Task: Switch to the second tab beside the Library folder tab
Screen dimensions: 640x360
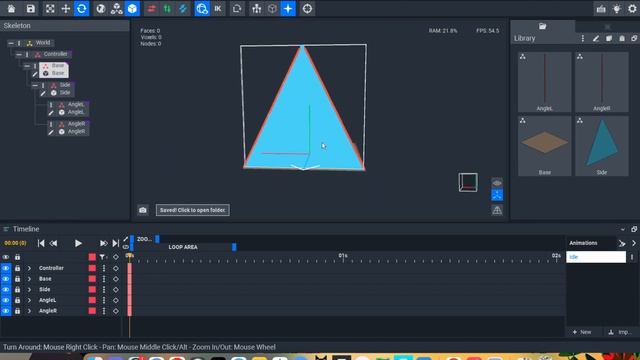Action: 607,26
